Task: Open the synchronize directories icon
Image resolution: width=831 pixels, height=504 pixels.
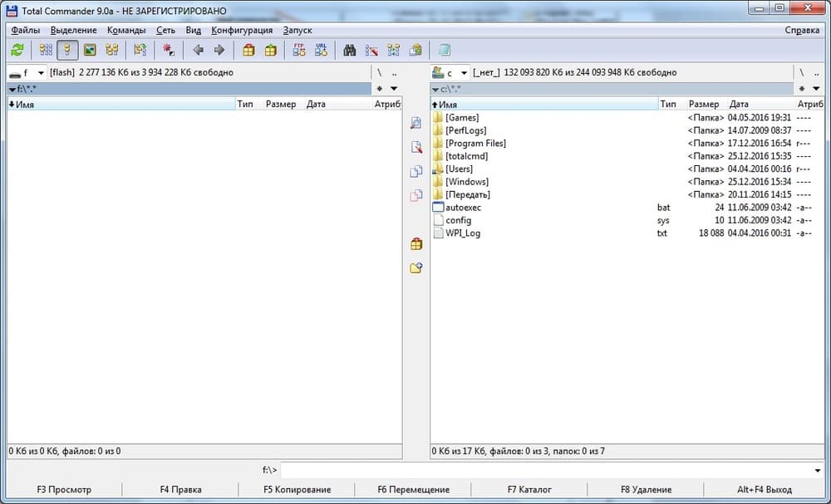Action: pos(394,51)
